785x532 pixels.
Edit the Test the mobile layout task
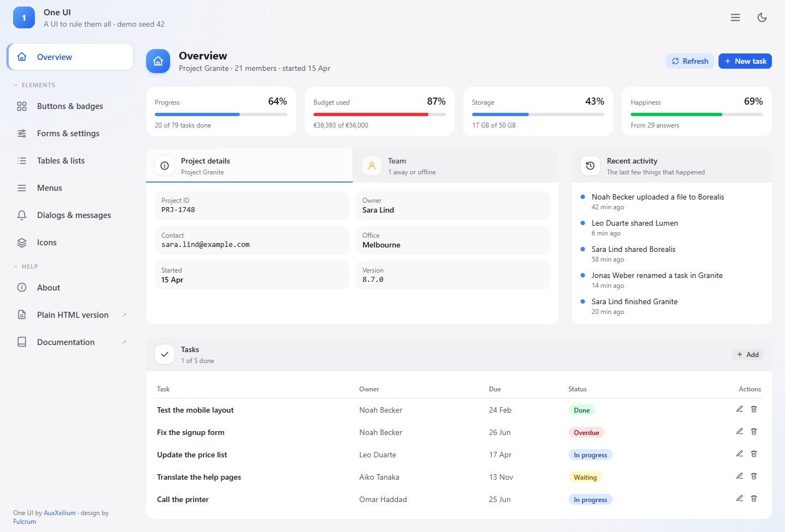pos(740,409)
